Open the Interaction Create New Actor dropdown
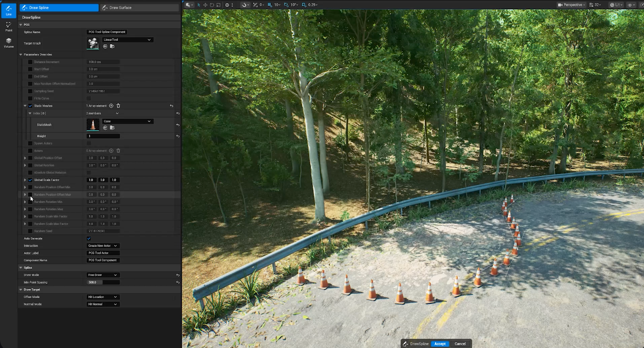This screenshot has height=348, width=644. pyautogui.click(x=103, y=246)
